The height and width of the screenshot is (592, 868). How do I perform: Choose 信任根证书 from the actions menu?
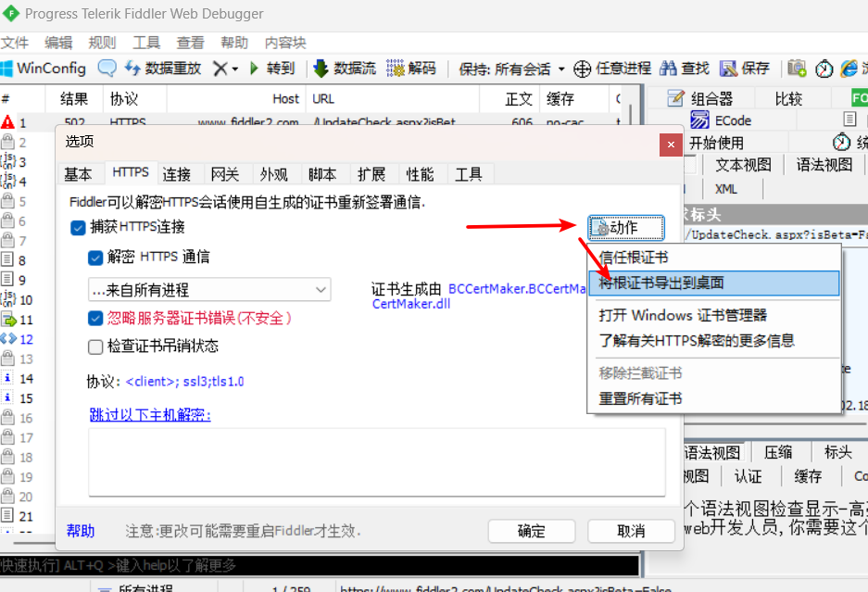(713, 258)
